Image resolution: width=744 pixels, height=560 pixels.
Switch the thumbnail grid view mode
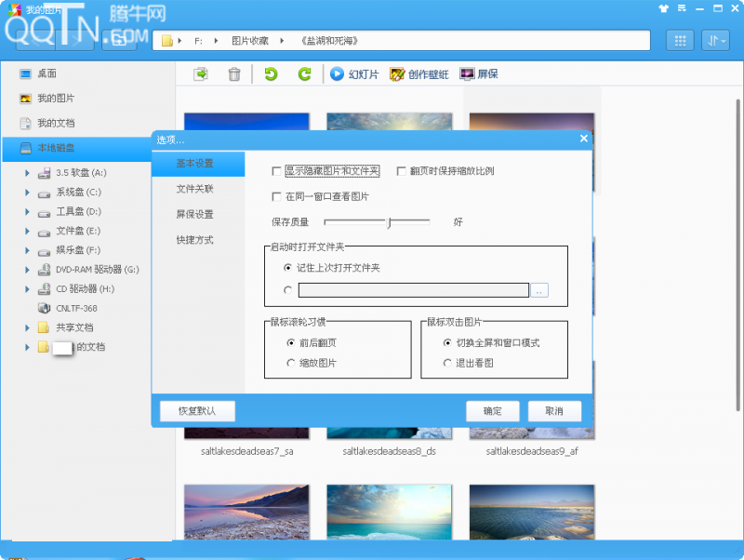coord(679,41)
